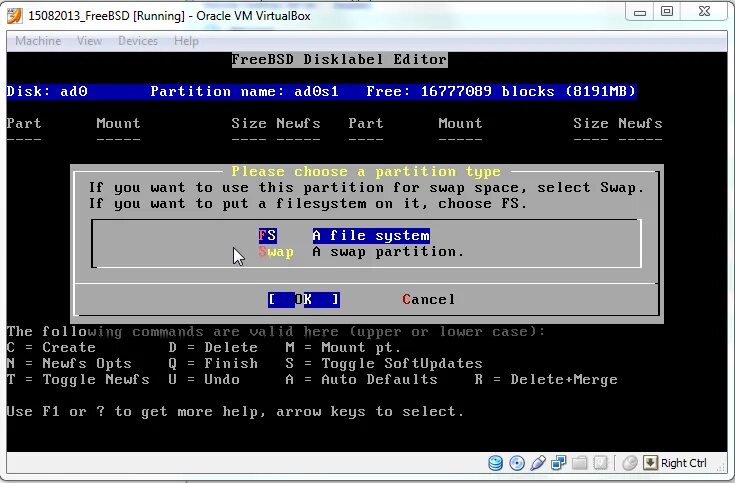Click the 'N = Newfs Opts' command text
The width and height of the screenshot is (735, 483).
[69, 363]
